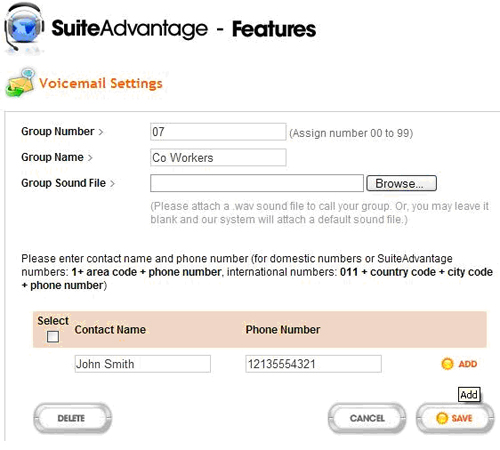Save the voicemail group settings

(455, 418)
